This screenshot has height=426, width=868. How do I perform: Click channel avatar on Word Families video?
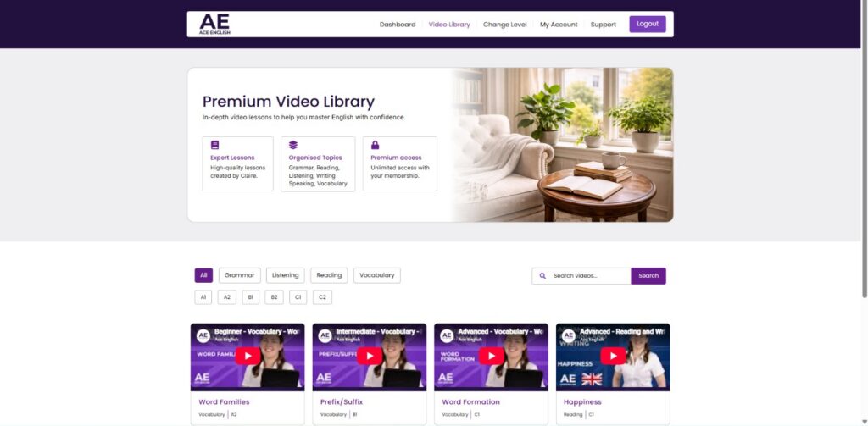203,335
